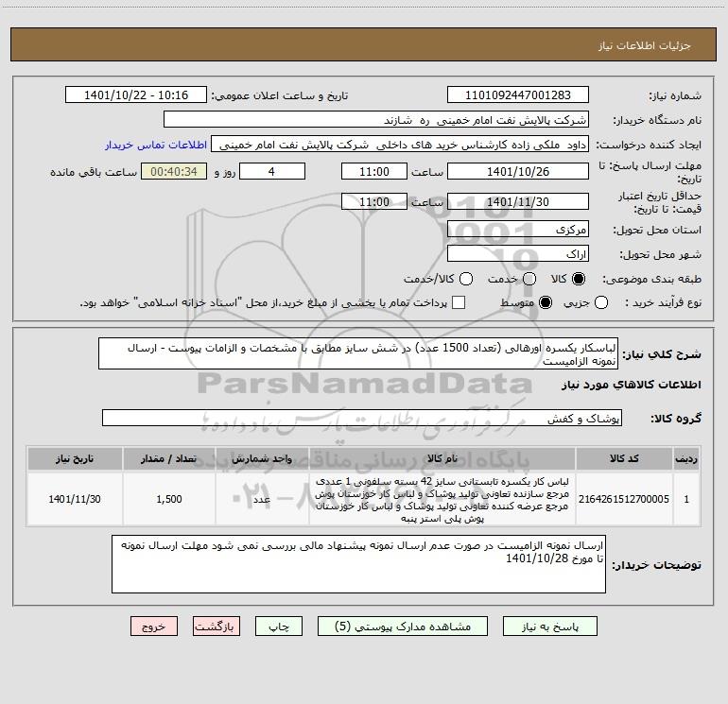The image size is (728, 704).
Task: Tick the اسناد خزانه اسلامی payment checkbox
Action: point(459,303)
